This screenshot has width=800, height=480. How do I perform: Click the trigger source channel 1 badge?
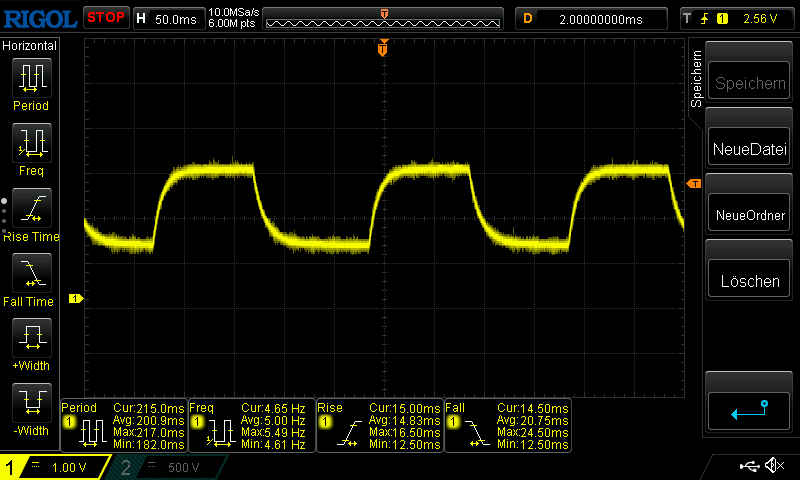[x=722, y=19]
